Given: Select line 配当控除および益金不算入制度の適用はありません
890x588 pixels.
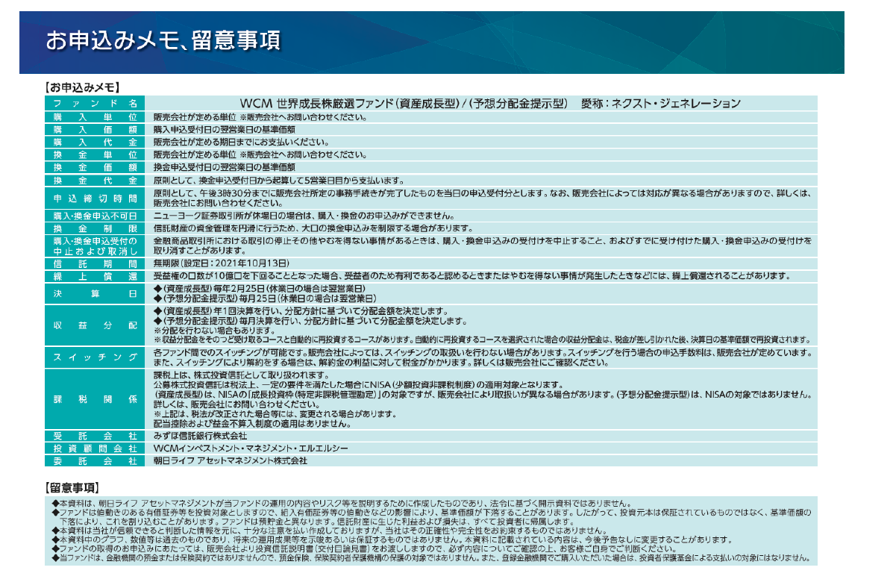Looking at the screenshot, I should (x=253, y=423).
